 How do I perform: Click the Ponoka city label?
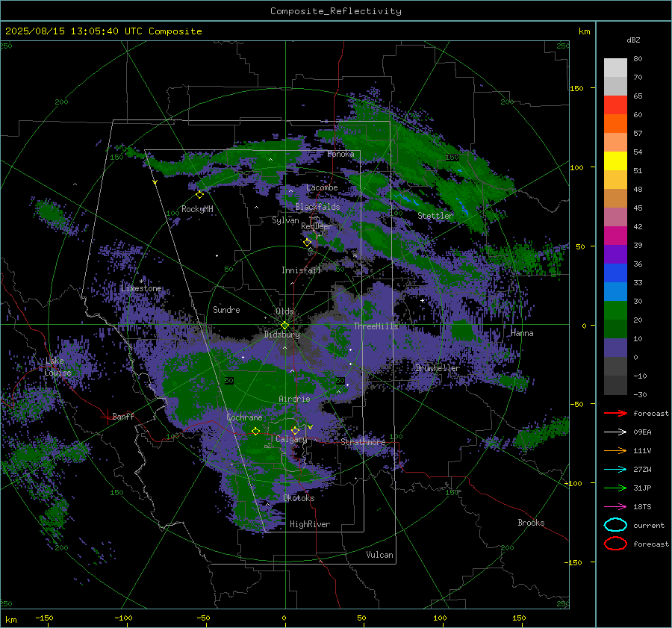tap(340, 154)
